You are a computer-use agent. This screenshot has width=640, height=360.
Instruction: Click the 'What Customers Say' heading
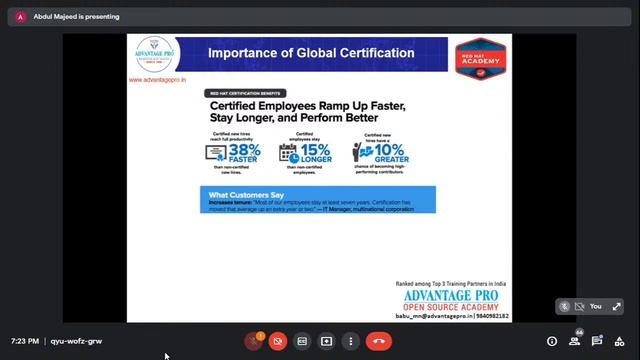(x=246, y=195)
